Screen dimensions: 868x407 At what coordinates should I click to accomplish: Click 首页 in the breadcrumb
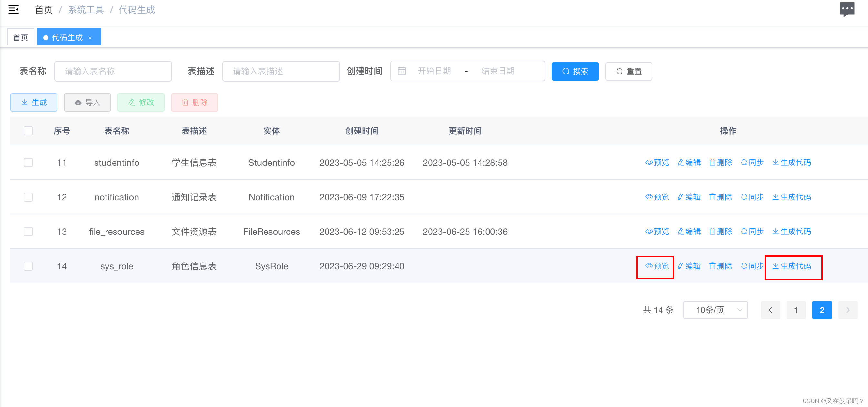click(x=44, y=10)
